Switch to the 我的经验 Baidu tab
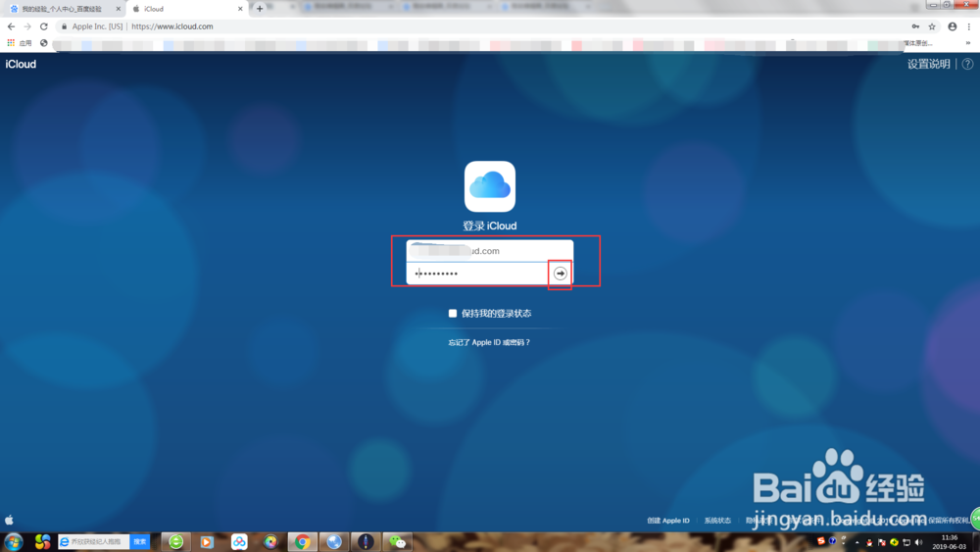980x552 pixels. pos(63,9)
